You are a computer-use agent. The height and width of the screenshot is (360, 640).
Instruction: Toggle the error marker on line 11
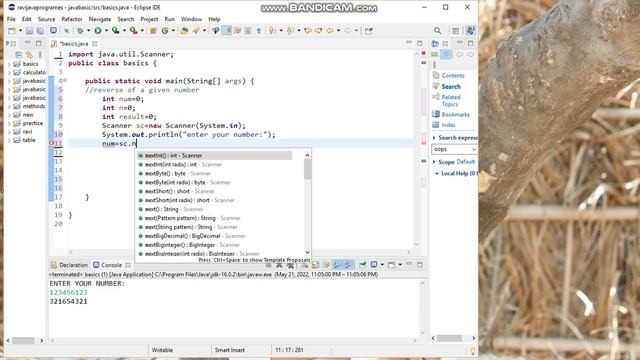click(x=51, y=143)
